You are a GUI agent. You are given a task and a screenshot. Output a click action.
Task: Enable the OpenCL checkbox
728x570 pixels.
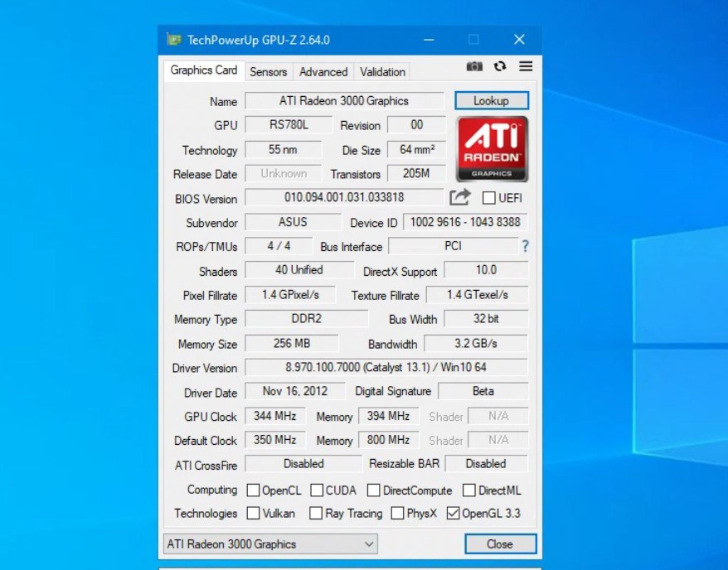pos(254,490)
